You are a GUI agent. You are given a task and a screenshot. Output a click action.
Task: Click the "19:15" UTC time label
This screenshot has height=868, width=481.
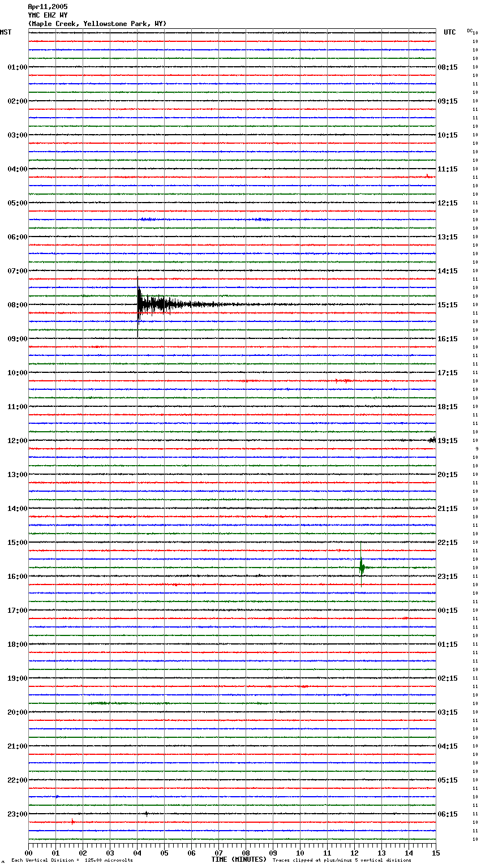pyautogui.click(x=448, y=441)
